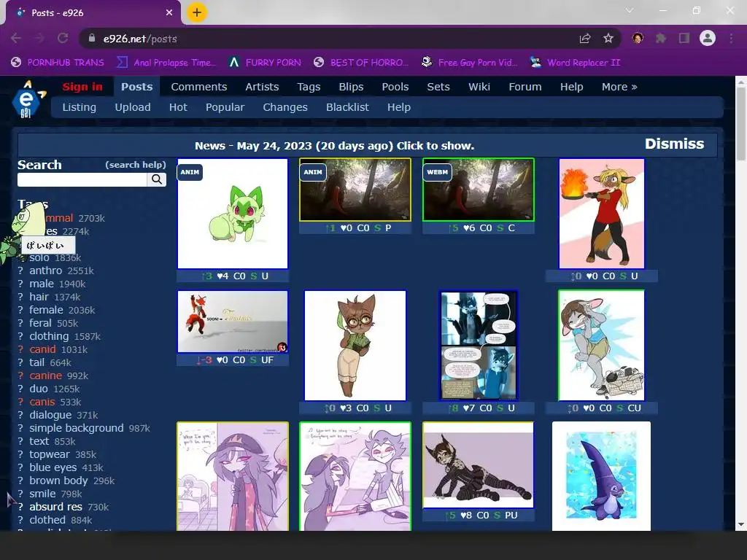Open the Tags page
This screenshot has width=747, height=560.
click(x=309, y=87)
